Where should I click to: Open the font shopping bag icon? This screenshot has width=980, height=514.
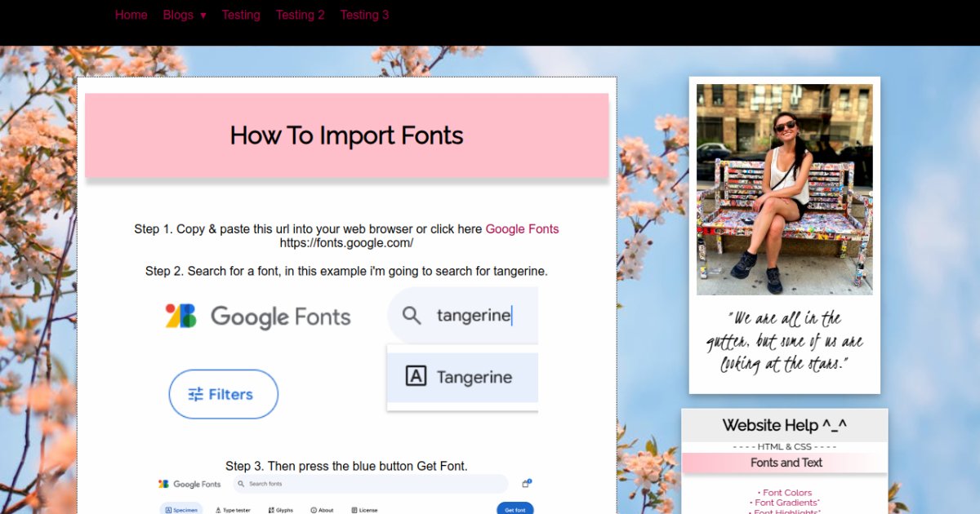(x=526, y=483)
